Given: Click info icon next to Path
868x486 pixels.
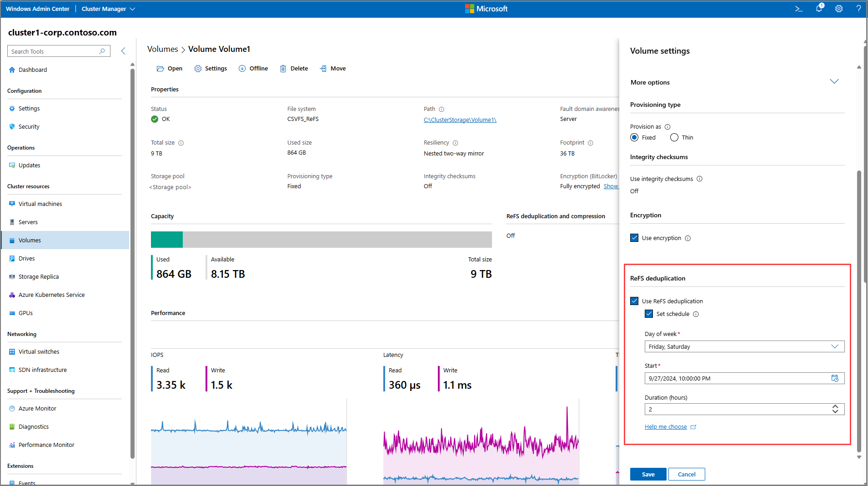Looking at the screenshot, I should point(442,109).
